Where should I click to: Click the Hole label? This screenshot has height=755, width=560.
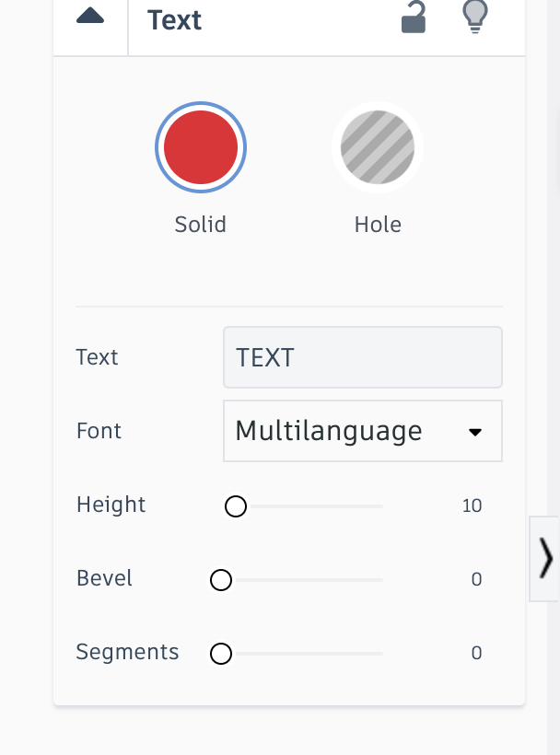[378, 225]
